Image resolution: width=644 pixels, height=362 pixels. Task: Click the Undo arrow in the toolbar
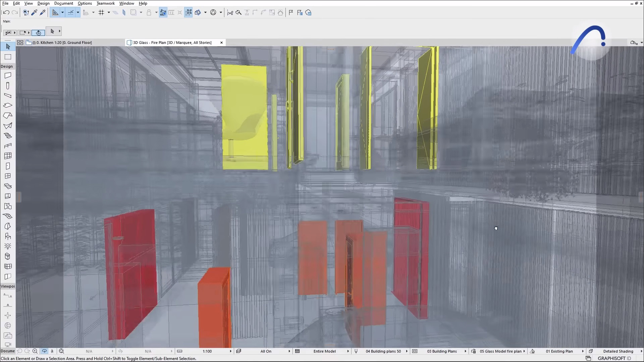(6, 12)
